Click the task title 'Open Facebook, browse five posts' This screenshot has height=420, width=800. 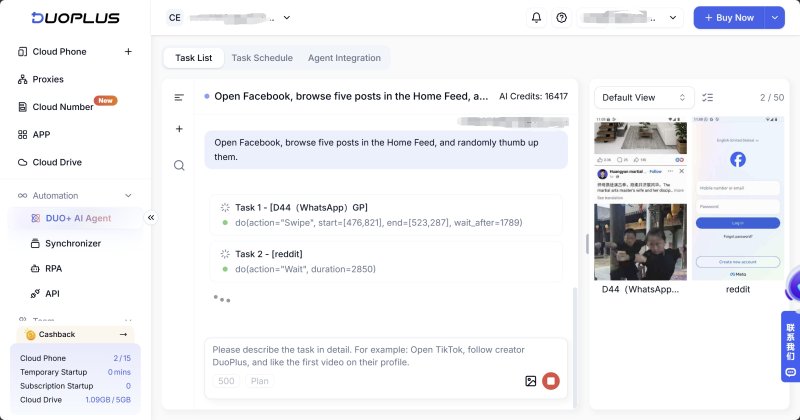tap(351, 96)
